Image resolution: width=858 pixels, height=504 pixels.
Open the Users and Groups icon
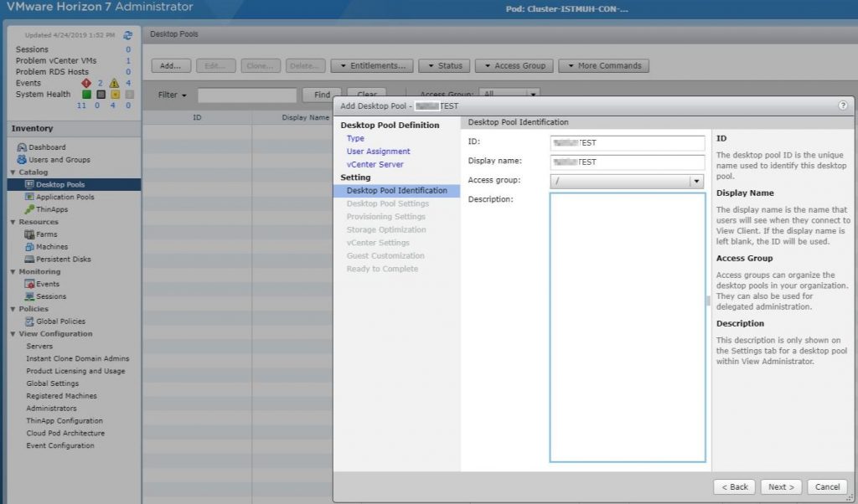tap(22, 160)
